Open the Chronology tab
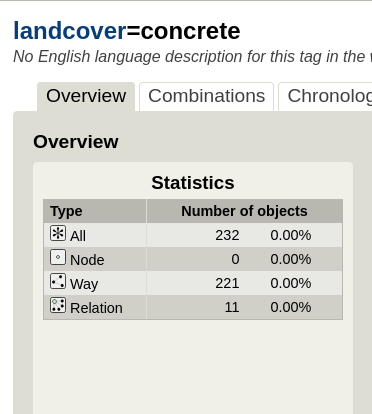The height and width of the screenshot is (414, 372). pyautogui.click(x=325, y=96)
